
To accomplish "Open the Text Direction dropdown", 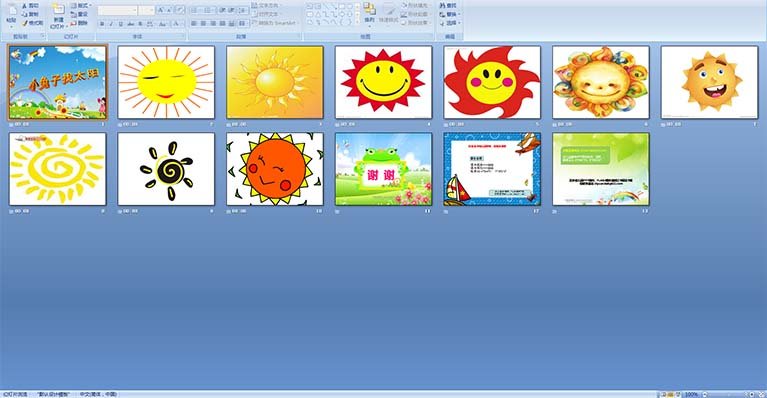I will tap(267, 5).
